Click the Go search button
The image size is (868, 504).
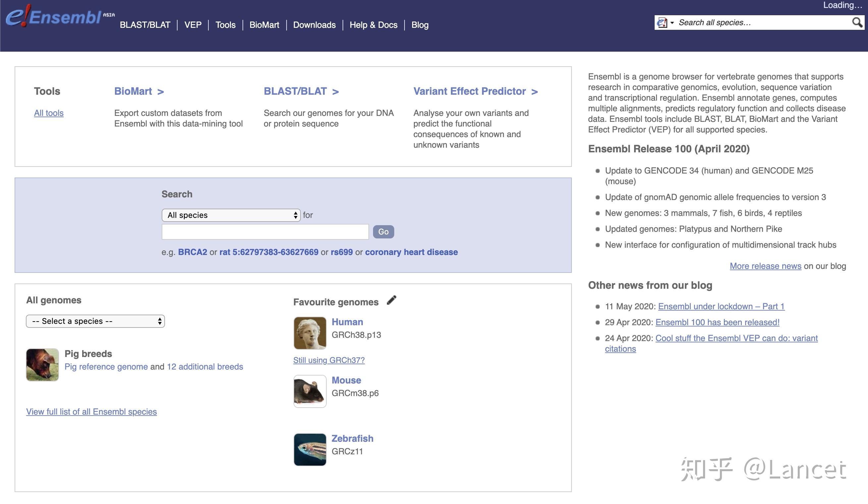[383, 232]
